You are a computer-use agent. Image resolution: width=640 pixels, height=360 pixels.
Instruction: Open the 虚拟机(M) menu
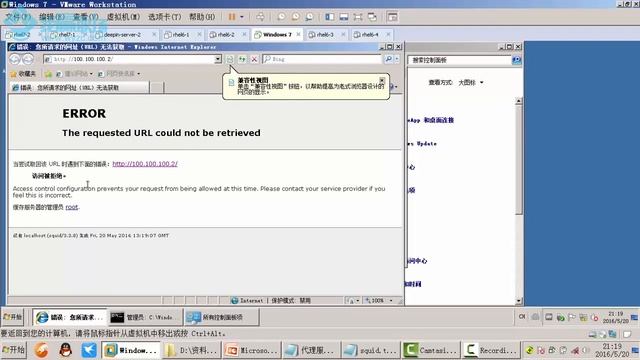[x=123, y=17]
